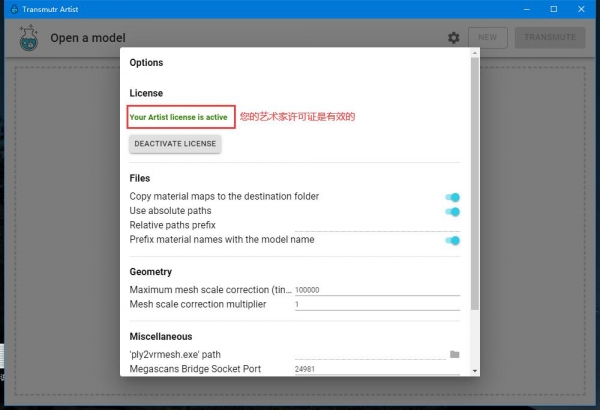
Task: Click the Megascans Bridge Socket Port field
Action: click(x=377, y=369)
